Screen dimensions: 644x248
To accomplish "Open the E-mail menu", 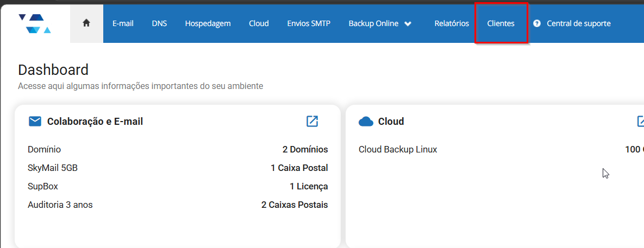I will point(123,23).
